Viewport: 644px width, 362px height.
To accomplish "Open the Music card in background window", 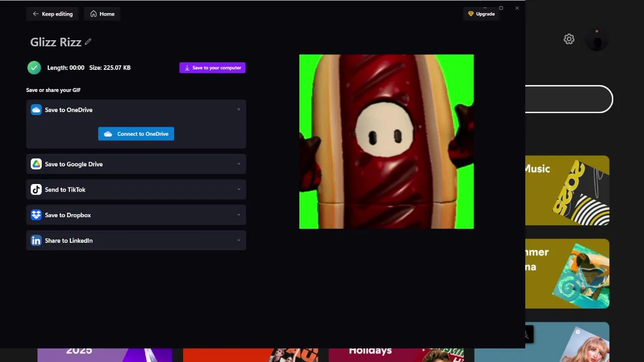I will click(568, 191).
